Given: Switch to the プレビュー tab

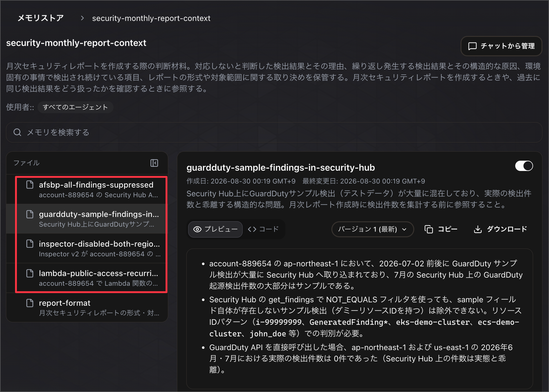Looking at the screenshot, I should pyautogui.click(x=215, y=229).
